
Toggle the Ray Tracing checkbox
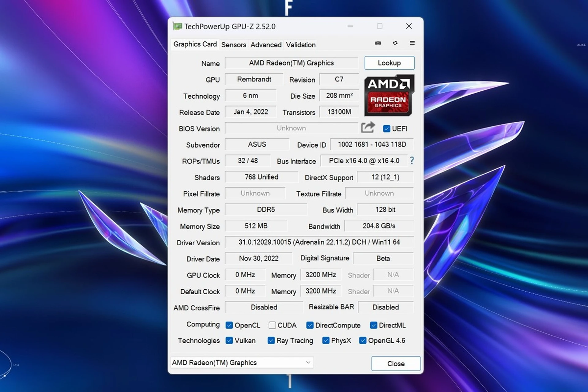click(x=271, y=341)
